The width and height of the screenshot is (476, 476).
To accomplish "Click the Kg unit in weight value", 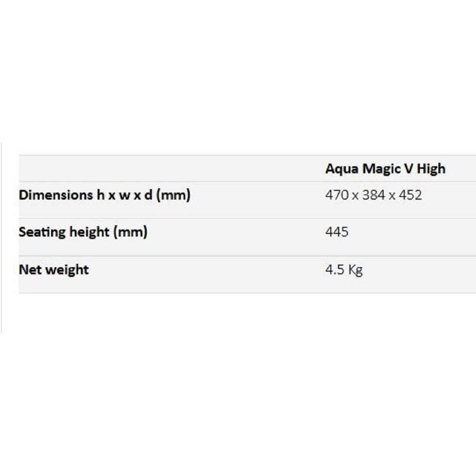I will click(x=355, y=270).
